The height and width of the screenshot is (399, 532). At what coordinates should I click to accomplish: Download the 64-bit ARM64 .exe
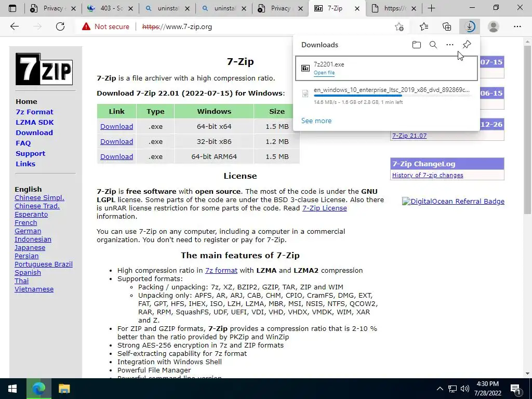click(x=116, y=156)
